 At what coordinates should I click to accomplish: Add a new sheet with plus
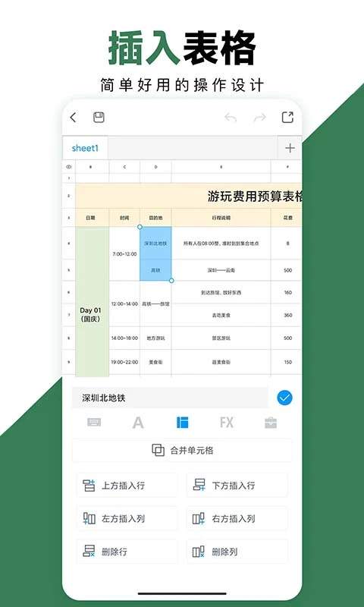click(290, 148)
